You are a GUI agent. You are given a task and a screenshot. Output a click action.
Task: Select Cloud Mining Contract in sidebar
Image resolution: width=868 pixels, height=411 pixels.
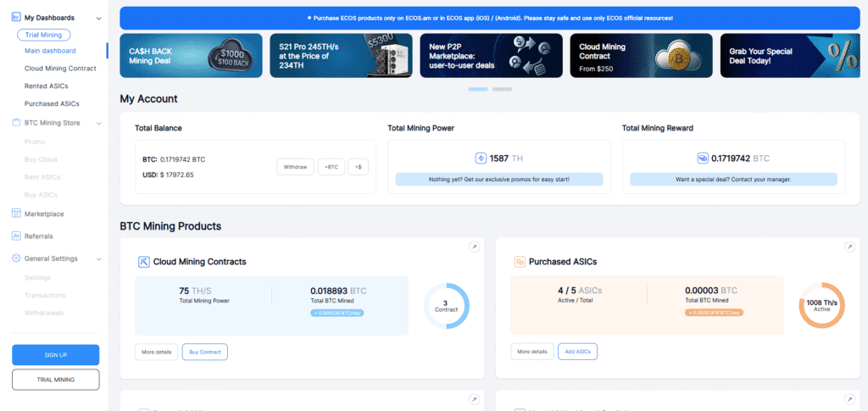click(x=60, y=68)
